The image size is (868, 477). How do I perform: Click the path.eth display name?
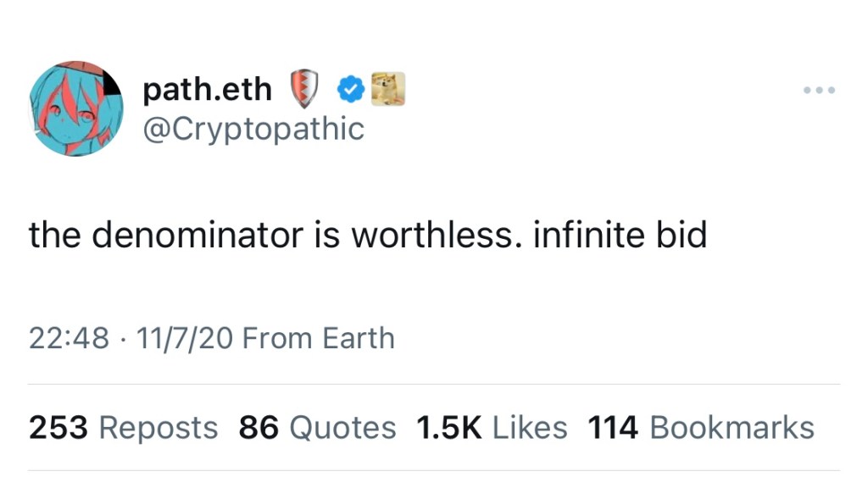pos(207,89)
